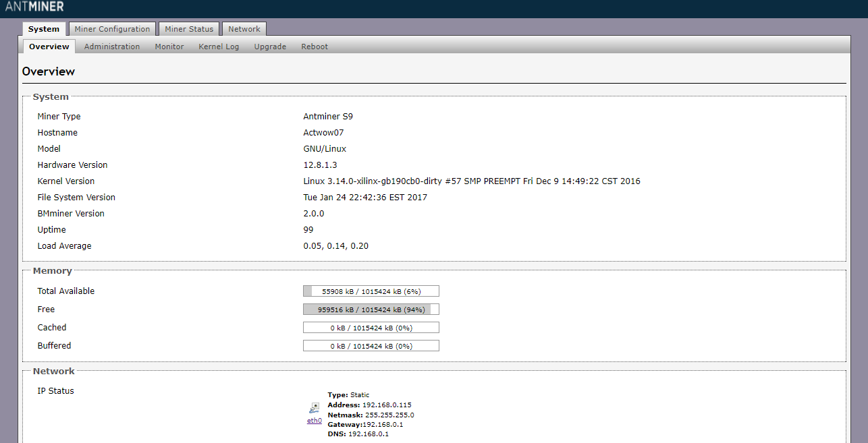Click the Cached memory progress bar
The width and height of the screenshot is (868, 443).
coord(371,328)
